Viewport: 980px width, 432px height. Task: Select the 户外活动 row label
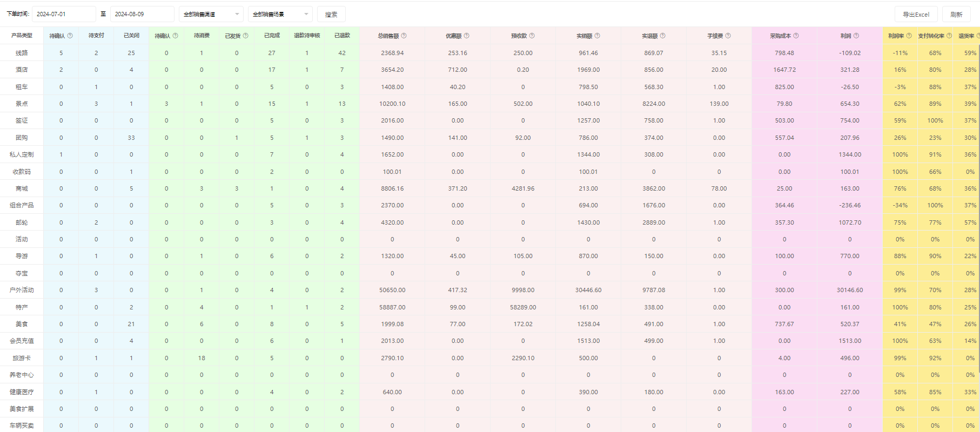click(22, 290)
